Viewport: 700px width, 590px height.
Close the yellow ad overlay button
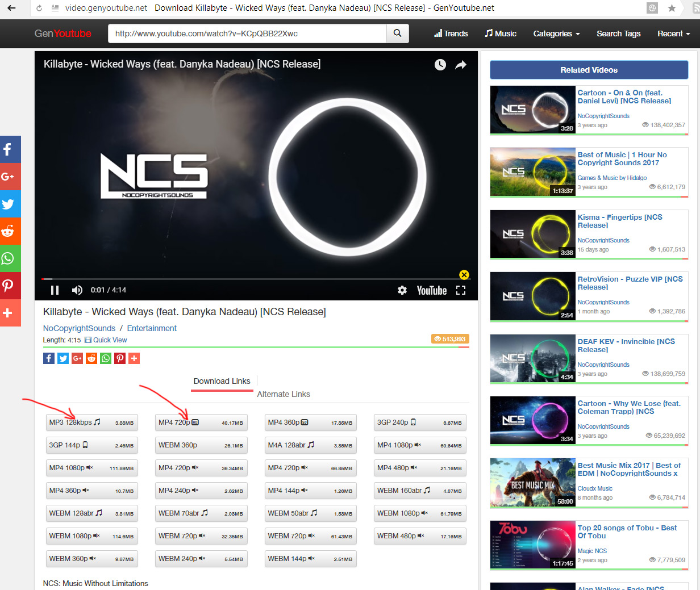coord(464,275)
